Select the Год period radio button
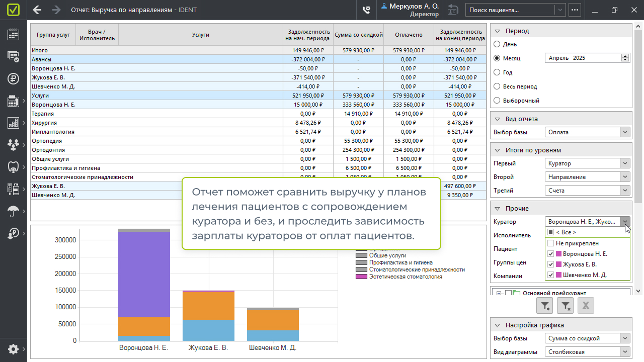The height and width of the screenshot is (362, 644). (497, 72)
